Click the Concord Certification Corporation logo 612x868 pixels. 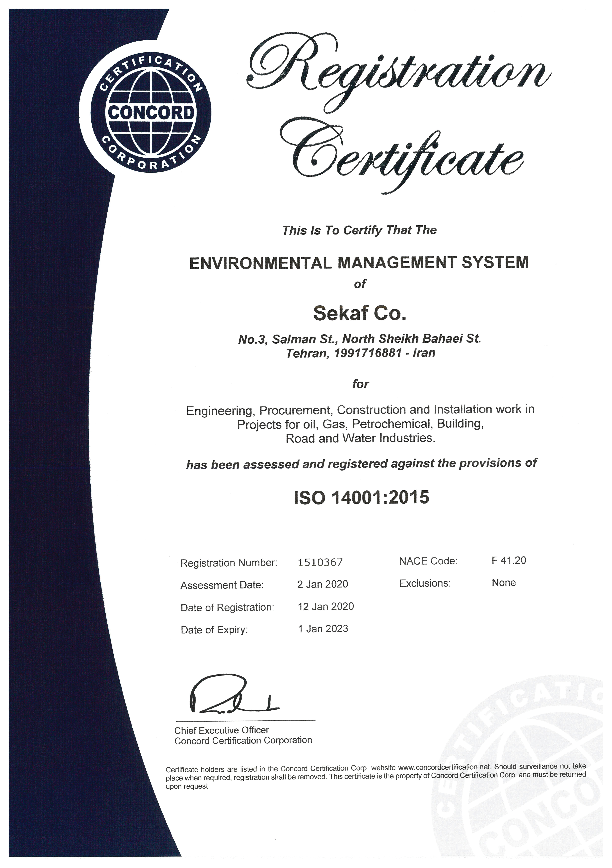click(151, 112)
